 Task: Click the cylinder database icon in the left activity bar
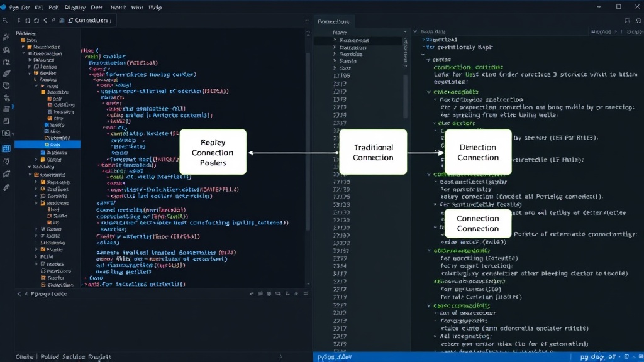6,85
